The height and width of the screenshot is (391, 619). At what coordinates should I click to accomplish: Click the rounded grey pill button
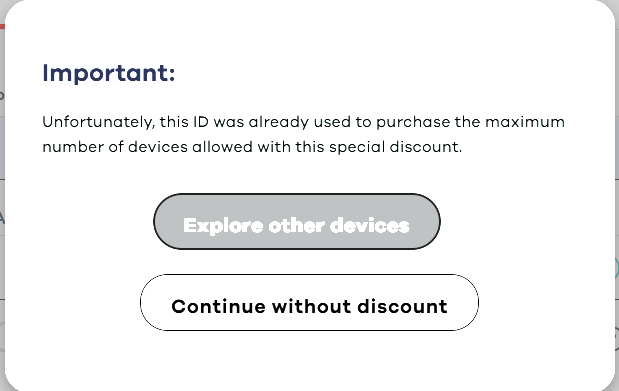tap(297, 222)
